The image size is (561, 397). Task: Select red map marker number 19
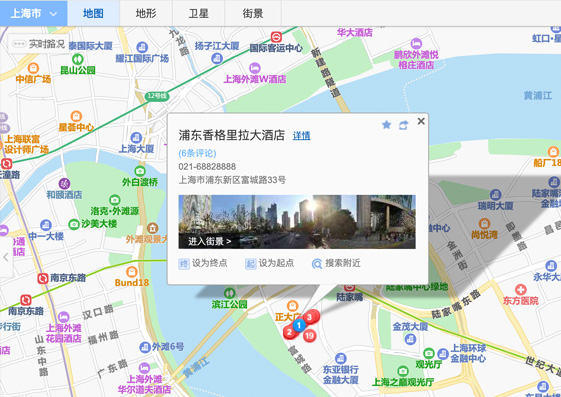309,335
